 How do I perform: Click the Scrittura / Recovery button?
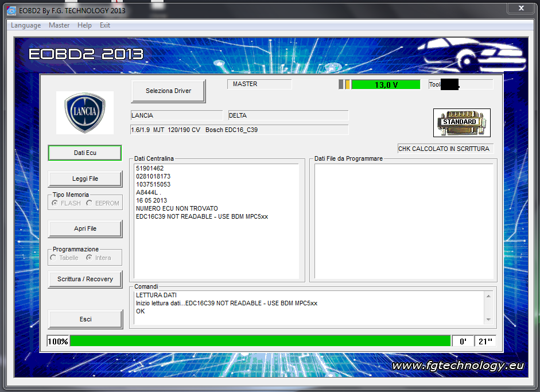pos(85,280)
